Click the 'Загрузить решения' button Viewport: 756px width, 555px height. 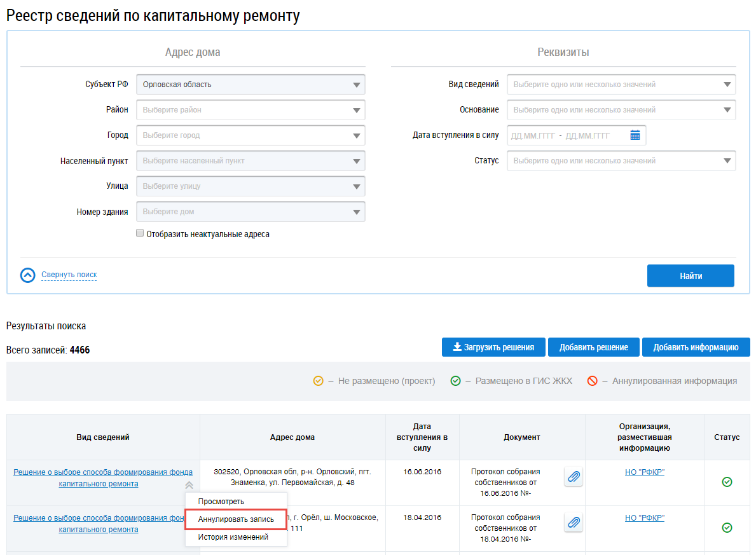coord(493,347)
